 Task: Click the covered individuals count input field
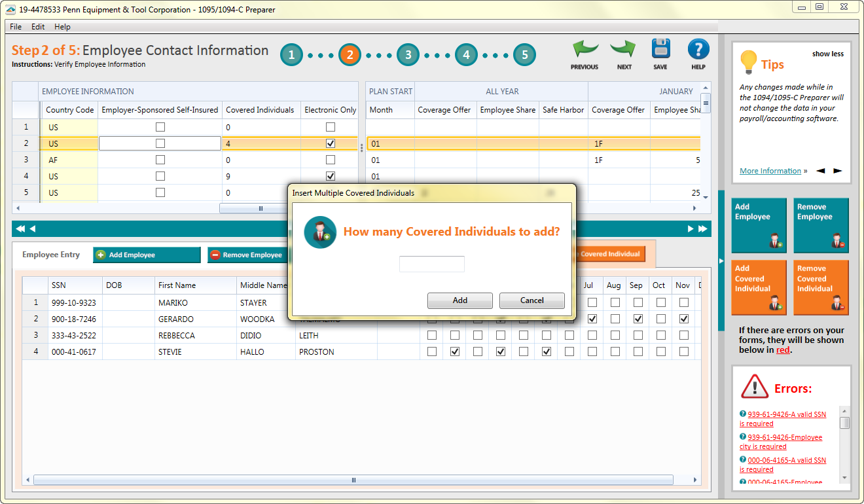(432, 264)
